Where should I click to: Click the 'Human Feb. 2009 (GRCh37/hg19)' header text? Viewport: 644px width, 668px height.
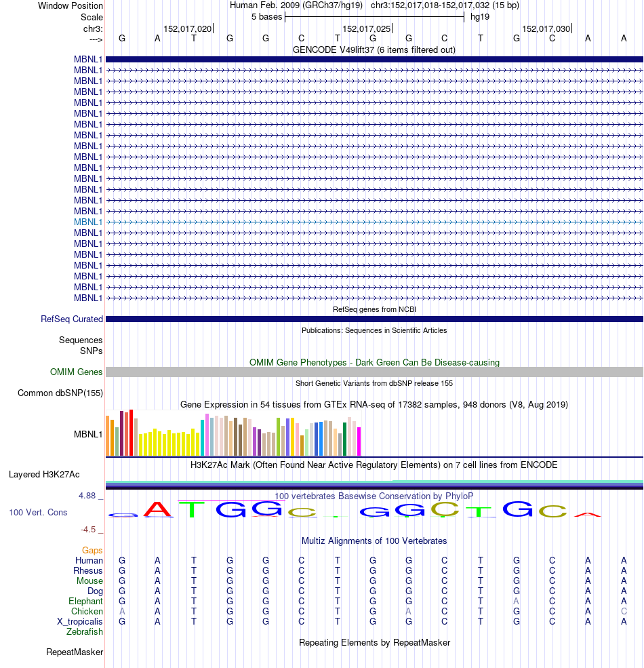click(x=296, y=5)
